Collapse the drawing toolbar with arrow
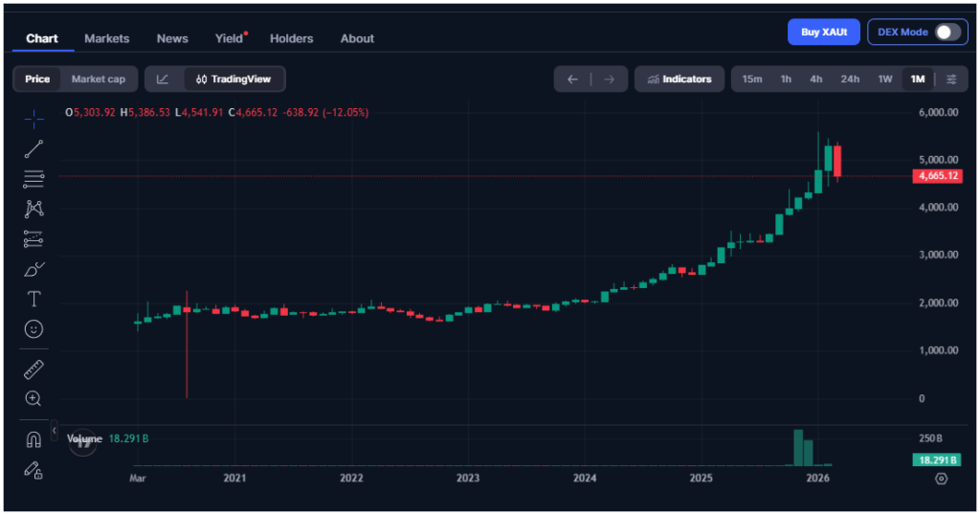 point(55,432)
